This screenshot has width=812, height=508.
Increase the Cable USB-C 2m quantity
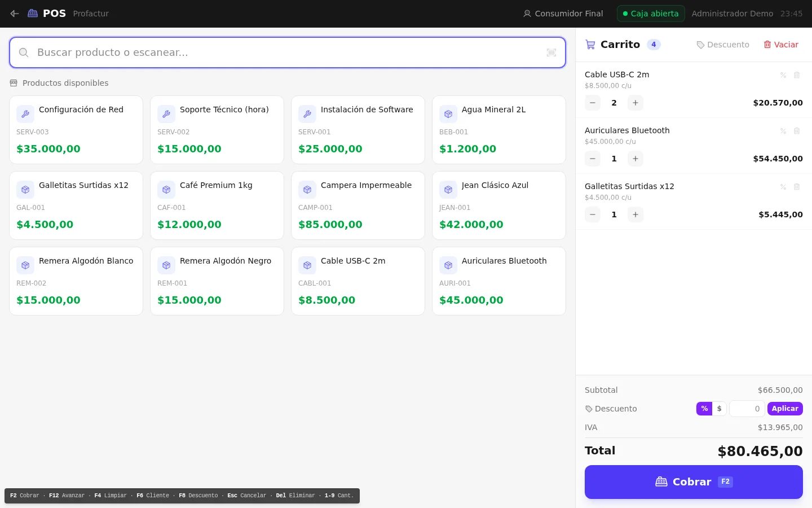click(x=636, y=103)
